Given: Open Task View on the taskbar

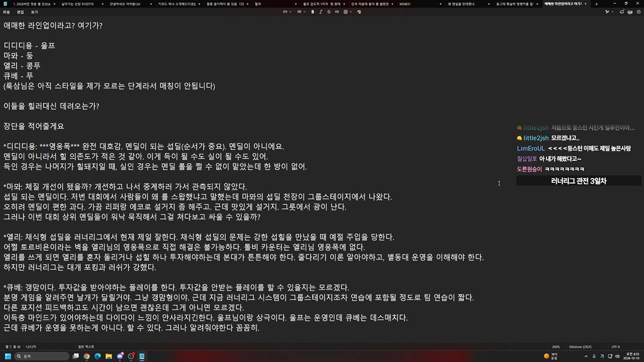Looking at the screenshot, I should tap(76, 356).
